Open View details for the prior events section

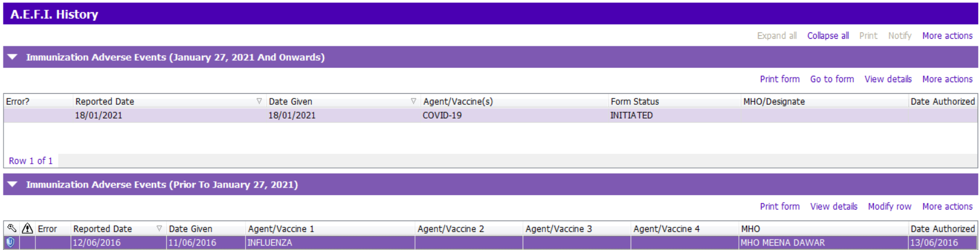pos(833,207)
